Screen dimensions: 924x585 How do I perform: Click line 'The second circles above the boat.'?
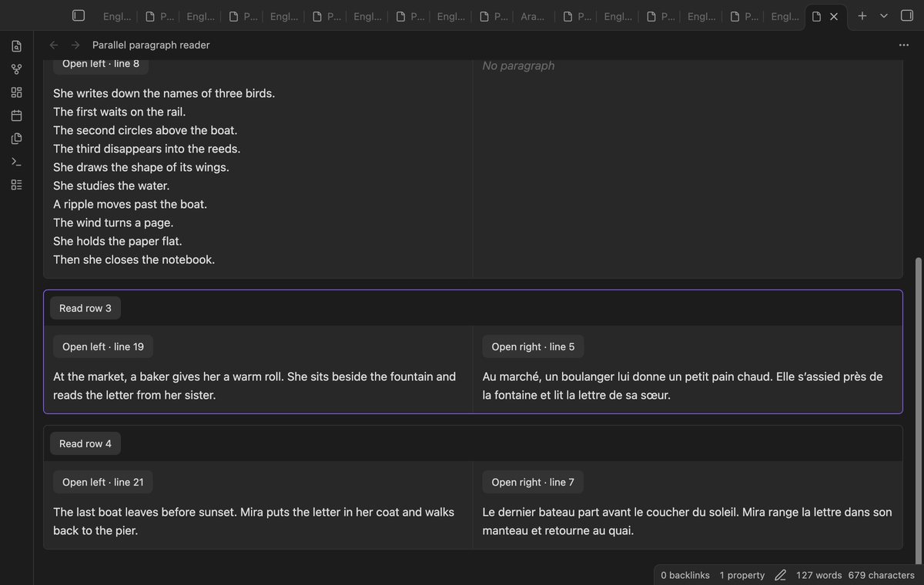(145, 130)
